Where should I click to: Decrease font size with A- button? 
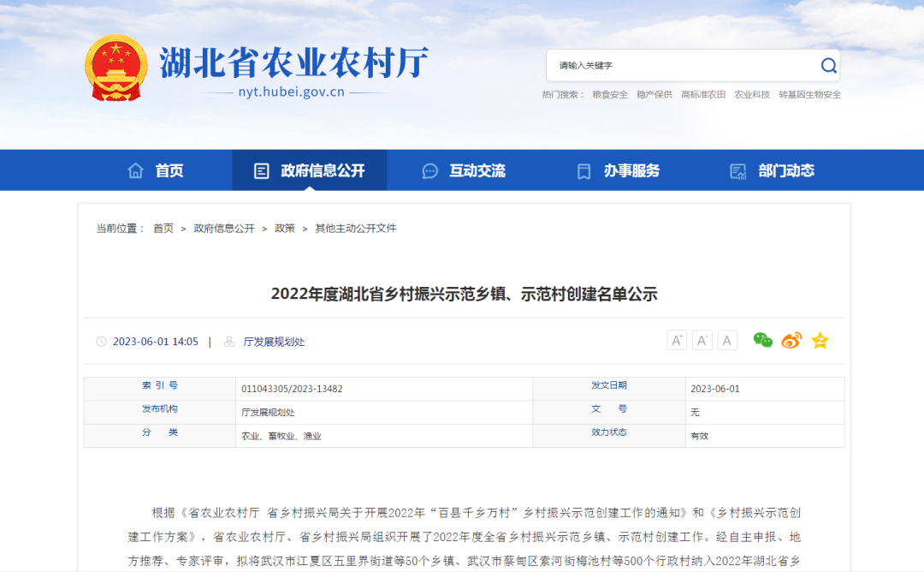[x=702, y=340]
